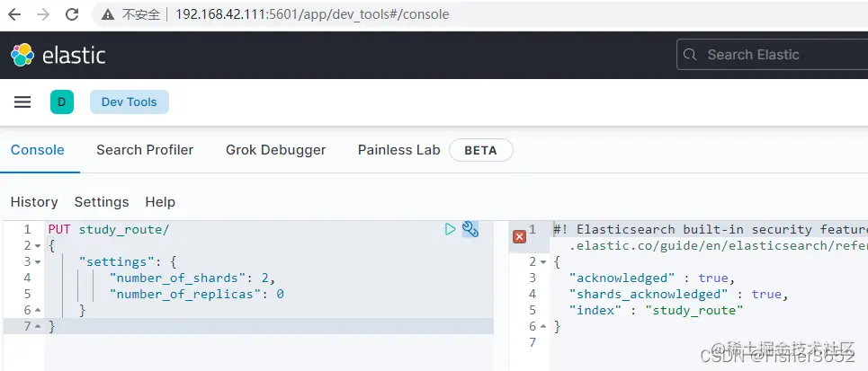Open the Help menu

(160, 202)
